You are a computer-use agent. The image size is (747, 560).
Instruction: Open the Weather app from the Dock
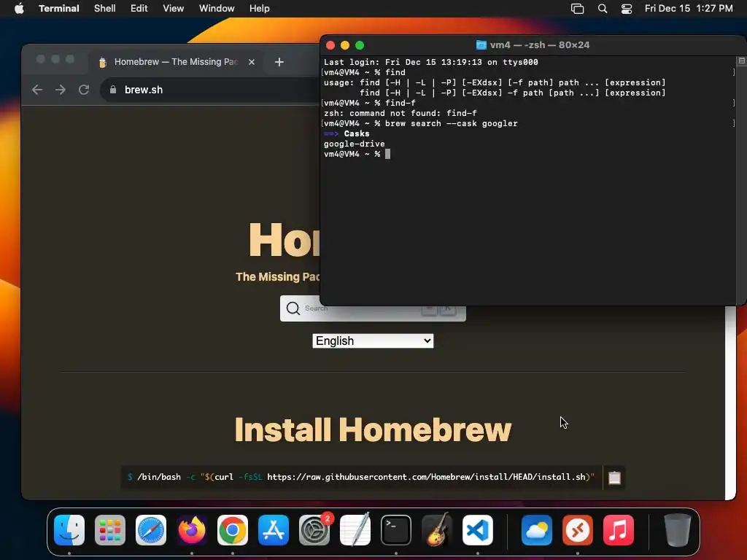537,530
